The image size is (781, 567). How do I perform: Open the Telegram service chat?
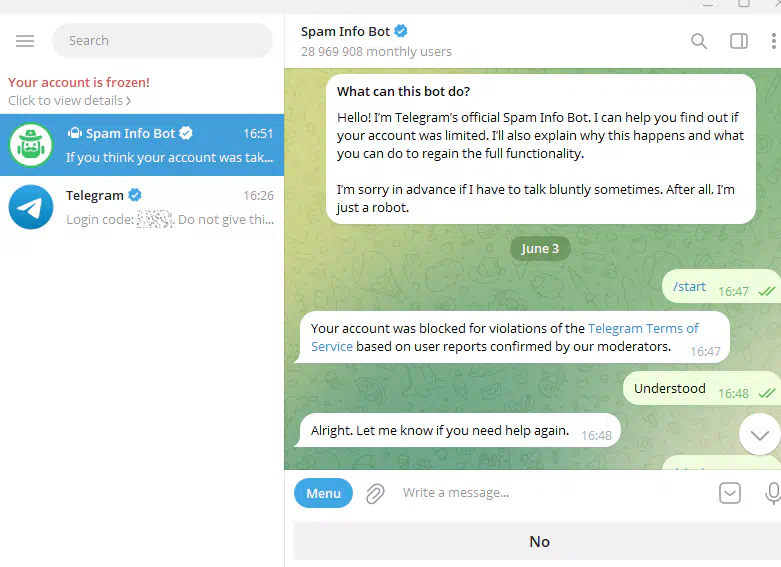pyautogui.click(x=142, y=207)
